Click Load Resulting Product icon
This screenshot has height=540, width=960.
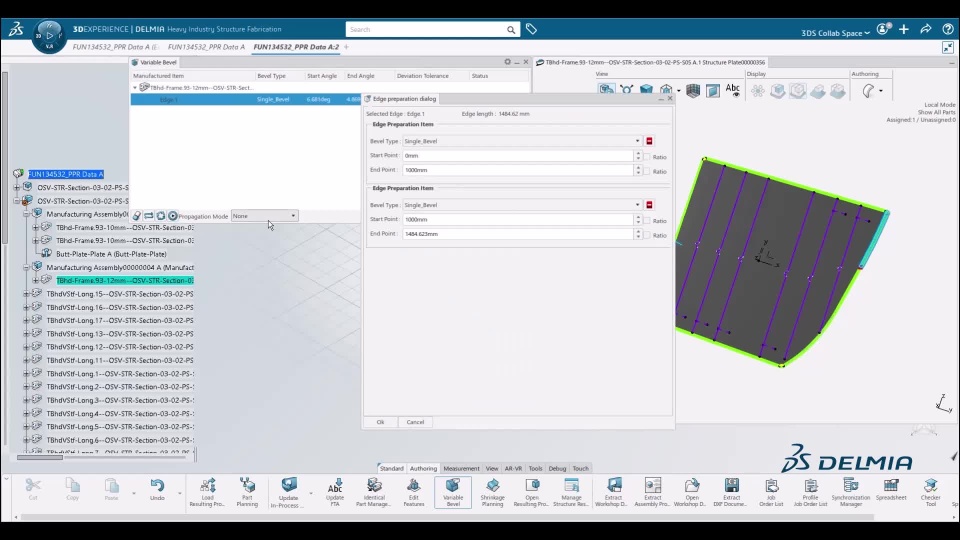coord(207,492)
